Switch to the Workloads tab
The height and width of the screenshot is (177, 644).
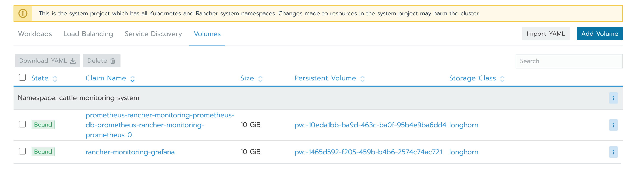[x=35, y=34]
